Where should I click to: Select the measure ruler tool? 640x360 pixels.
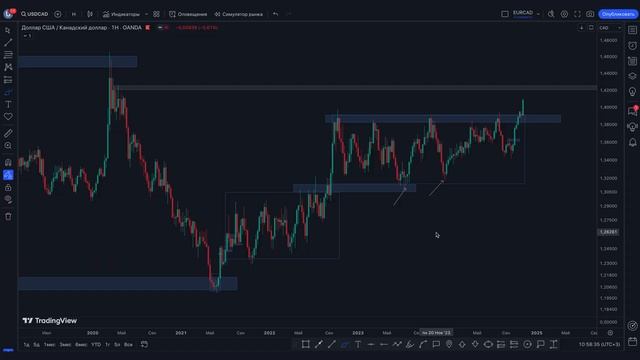(x=8, y=133)
